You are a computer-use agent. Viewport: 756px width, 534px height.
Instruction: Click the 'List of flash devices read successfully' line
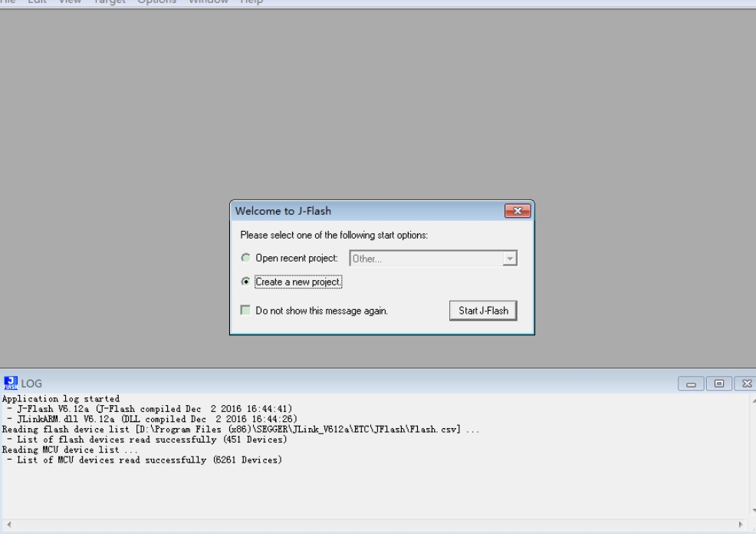pos(147,440)
